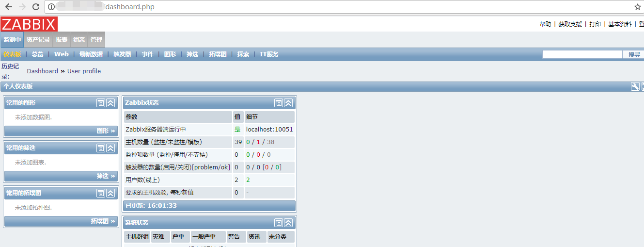This screenshot has height=247, width=644.
Task: Click the Zabbix服务器端运行中 row label
Action: click(156, 130)
